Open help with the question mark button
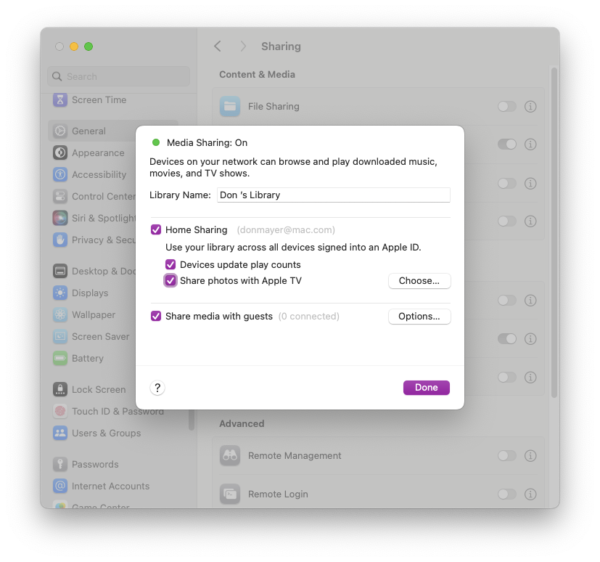 [157, 388]
